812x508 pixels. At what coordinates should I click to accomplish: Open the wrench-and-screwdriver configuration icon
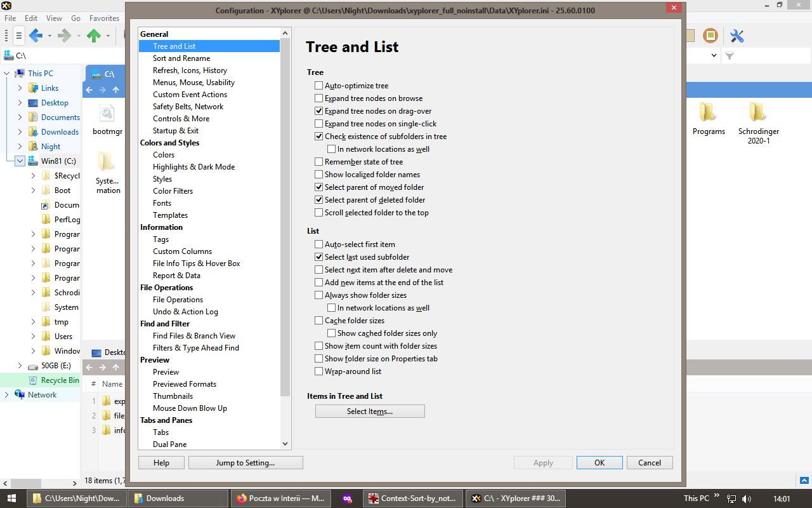pyautogui.click(x=736, y=36)
